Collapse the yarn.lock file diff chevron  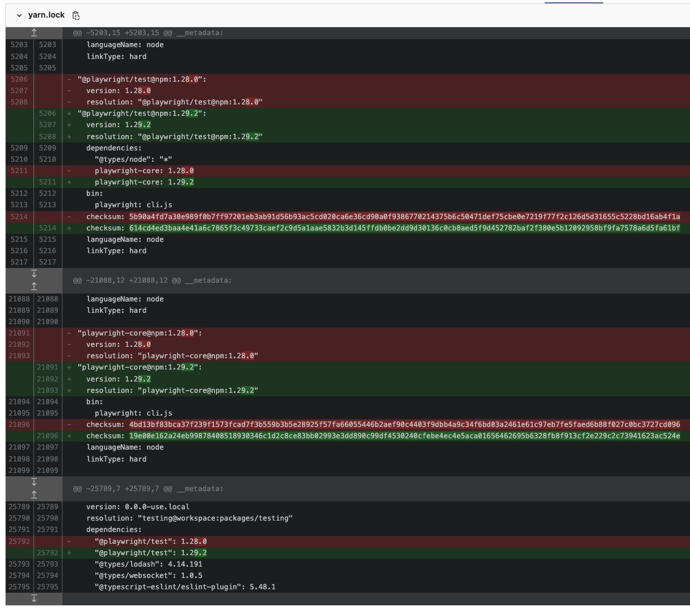click(19, 15)
